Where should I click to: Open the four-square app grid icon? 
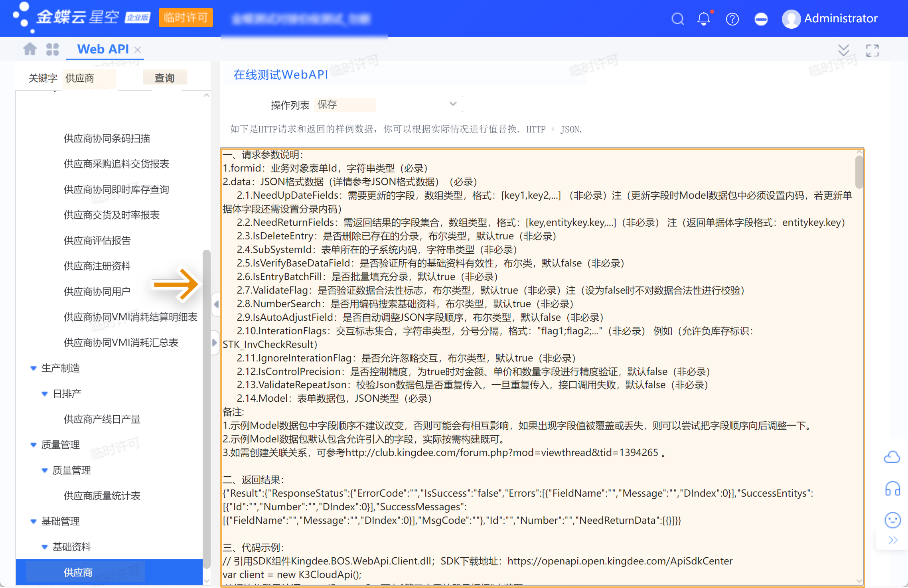(x=52, y=49)
